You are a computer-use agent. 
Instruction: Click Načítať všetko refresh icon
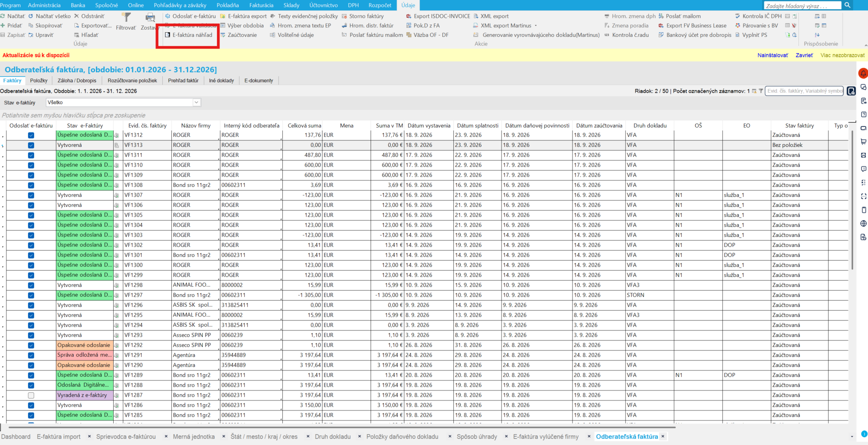click(31, 16)
